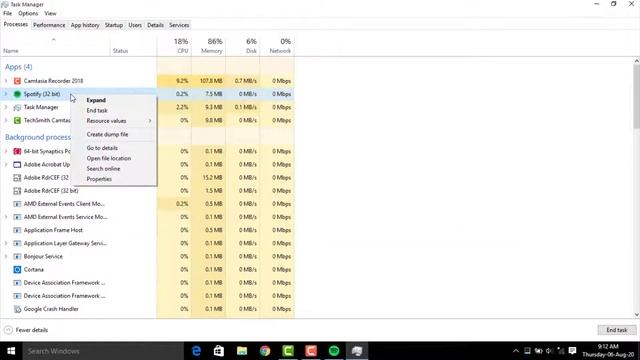Open the File menu
The height and width of the screenshot is (360, 640).
point(7,13)
